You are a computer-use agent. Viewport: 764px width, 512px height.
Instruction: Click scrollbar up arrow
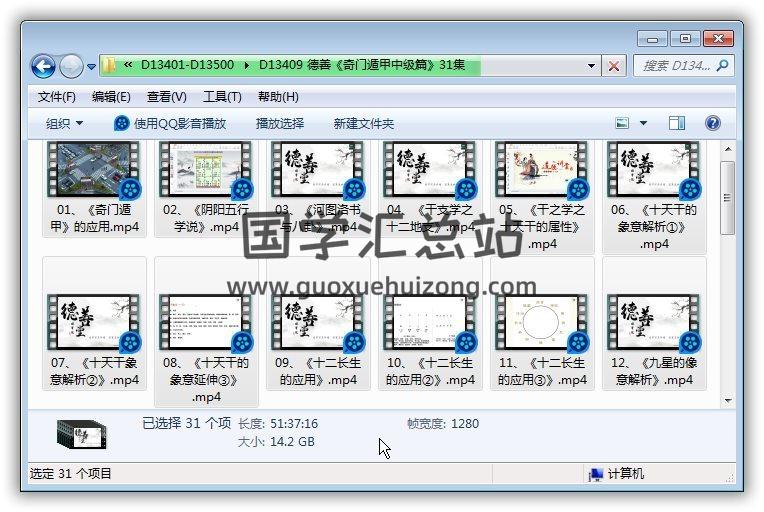point(728,149)
